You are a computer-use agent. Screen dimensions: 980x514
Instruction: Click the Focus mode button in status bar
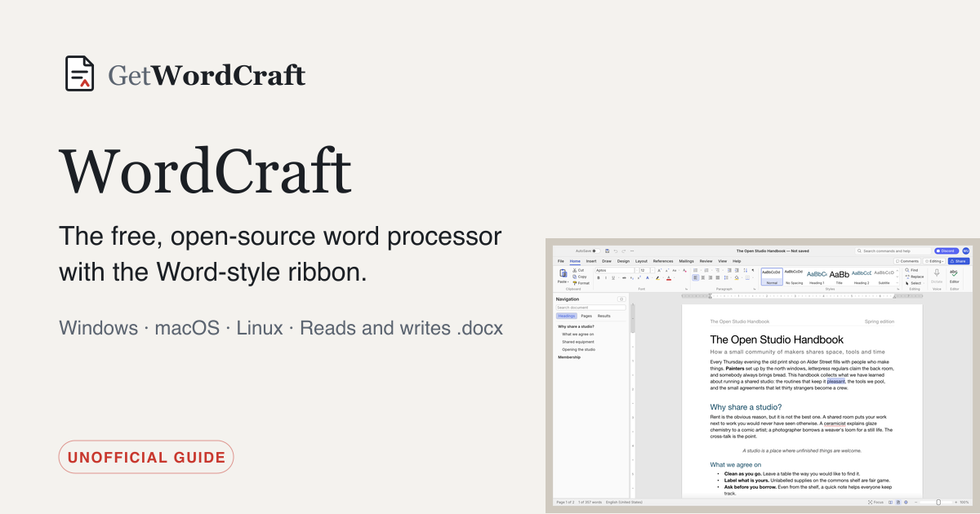pos(875,503)
